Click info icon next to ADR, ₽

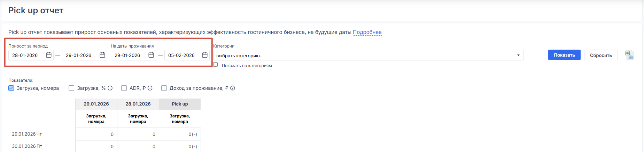coord(150,88)
